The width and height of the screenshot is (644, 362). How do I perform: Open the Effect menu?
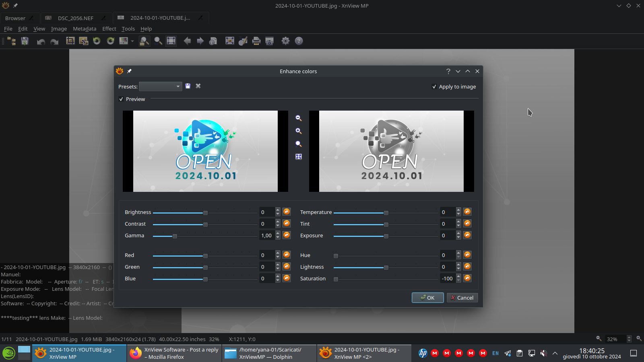point(109,29)
